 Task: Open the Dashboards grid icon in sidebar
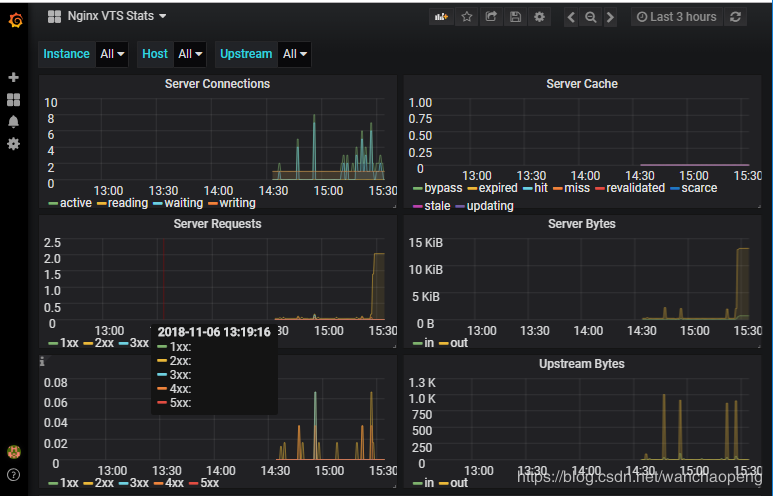(14, 100)
